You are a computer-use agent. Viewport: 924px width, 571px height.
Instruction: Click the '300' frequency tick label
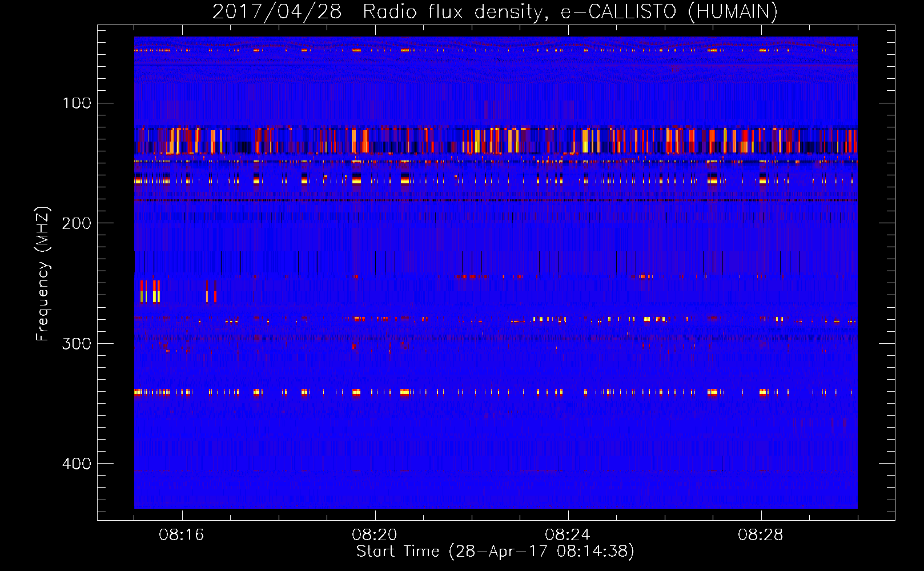[77, 344]
